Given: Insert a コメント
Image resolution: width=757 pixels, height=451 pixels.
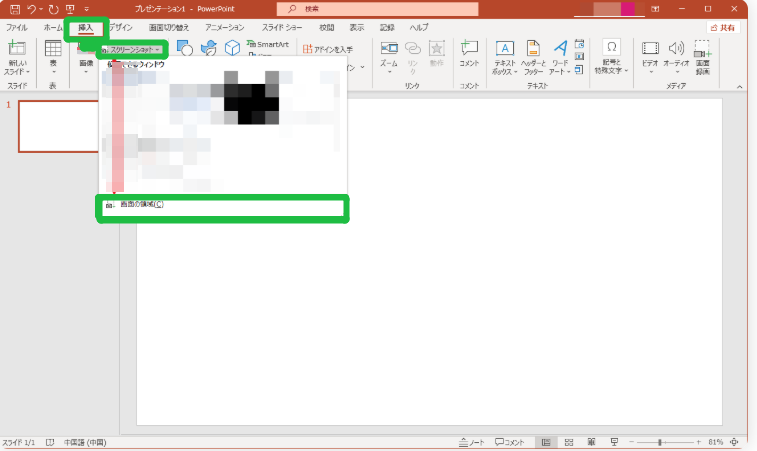Looking at the screenshot, I should click(x=469, y=54).
